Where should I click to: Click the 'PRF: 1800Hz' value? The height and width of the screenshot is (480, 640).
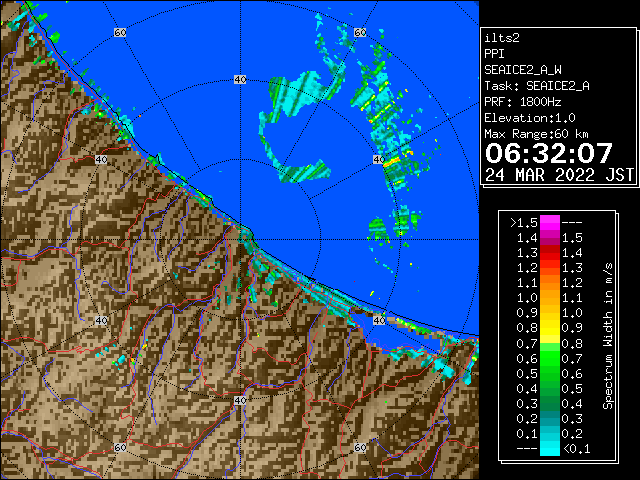click(522, 102)
